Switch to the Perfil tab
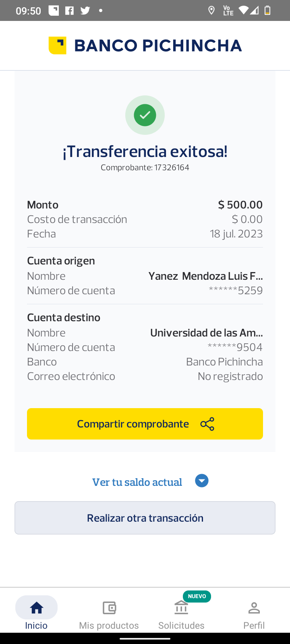 [254, 625]
